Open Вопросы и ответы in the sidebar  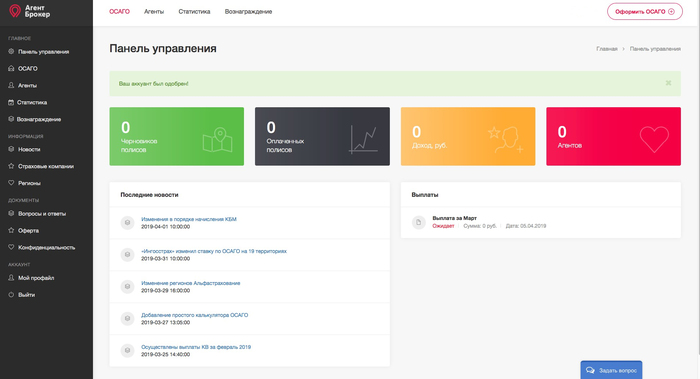[37, 213]
